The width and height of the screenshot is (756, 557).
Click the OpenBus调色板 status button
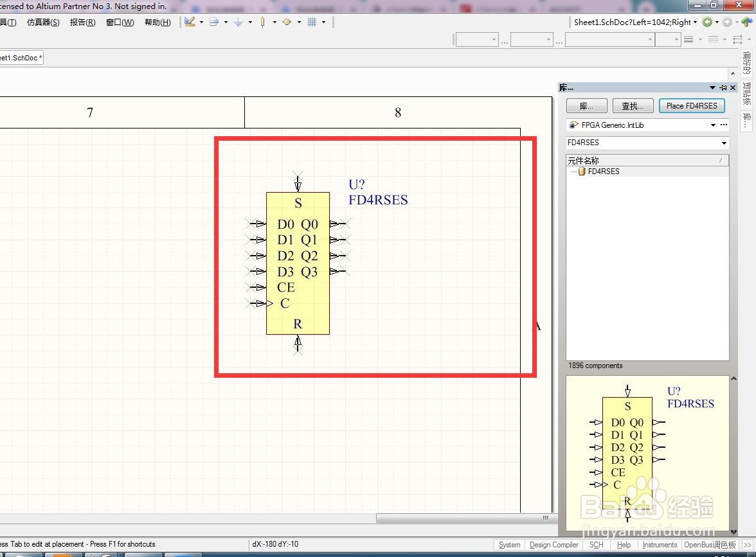click(x=710, y=545)
